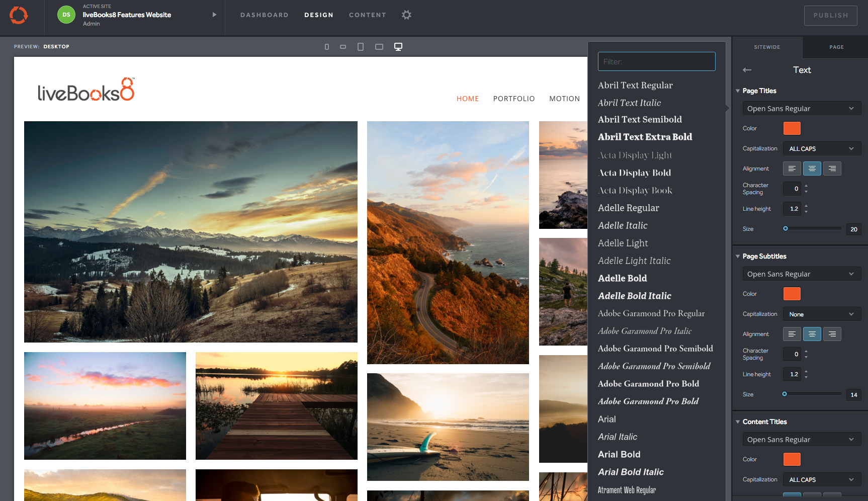
Task: Open the snowy mountain sunset photo
Action: (191, 232)
